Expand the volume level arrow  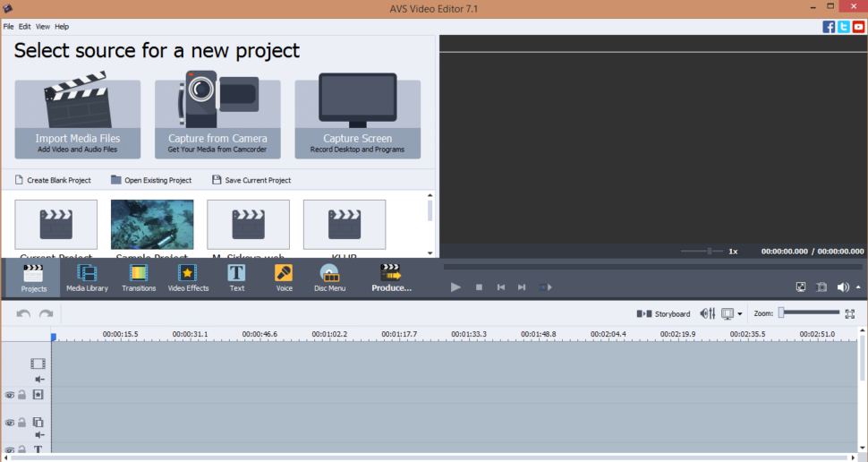click(858, 287)
